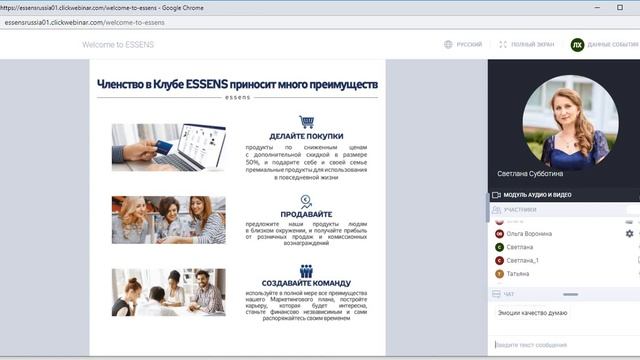
Task: Click Ольга Воронина's red avatar
Action: [x=499, y=234]
